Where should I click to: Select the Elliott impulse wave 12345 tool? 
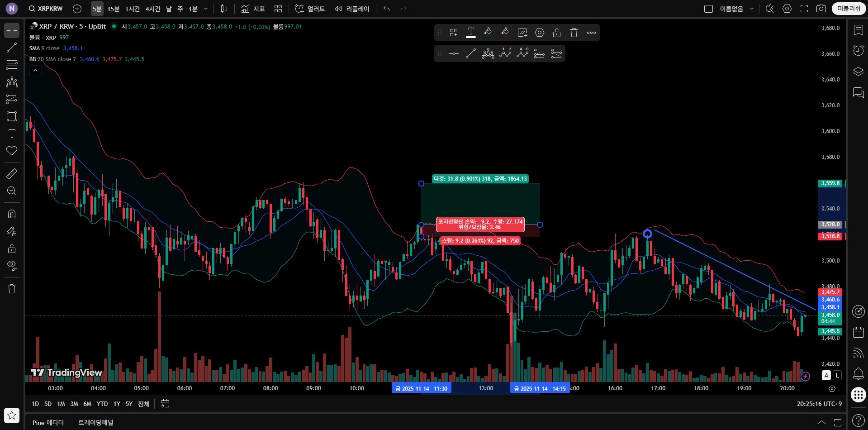505,54
